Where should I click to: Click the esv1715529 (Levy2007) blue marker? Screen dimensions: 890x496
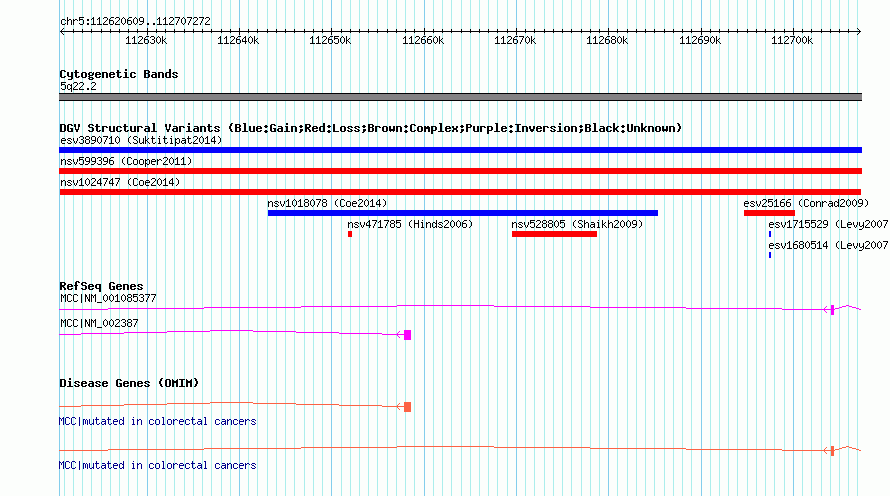(x=770, y=234)
